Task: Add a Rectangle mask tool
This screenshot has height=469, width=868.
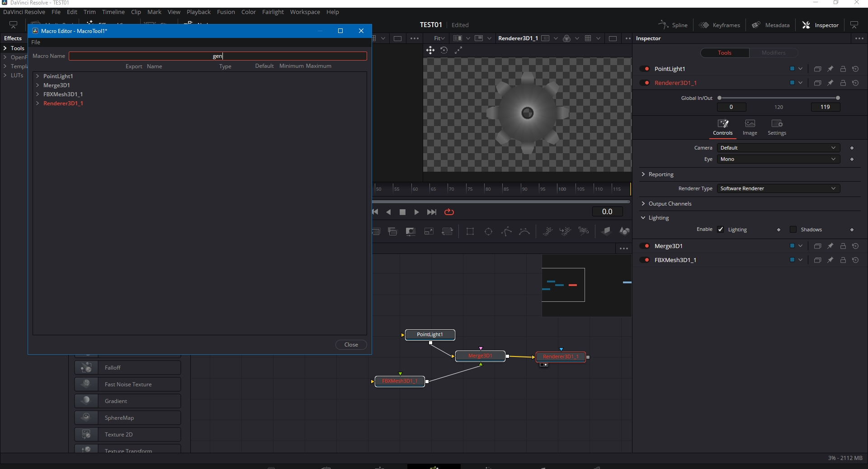Action: click(470, 231)
